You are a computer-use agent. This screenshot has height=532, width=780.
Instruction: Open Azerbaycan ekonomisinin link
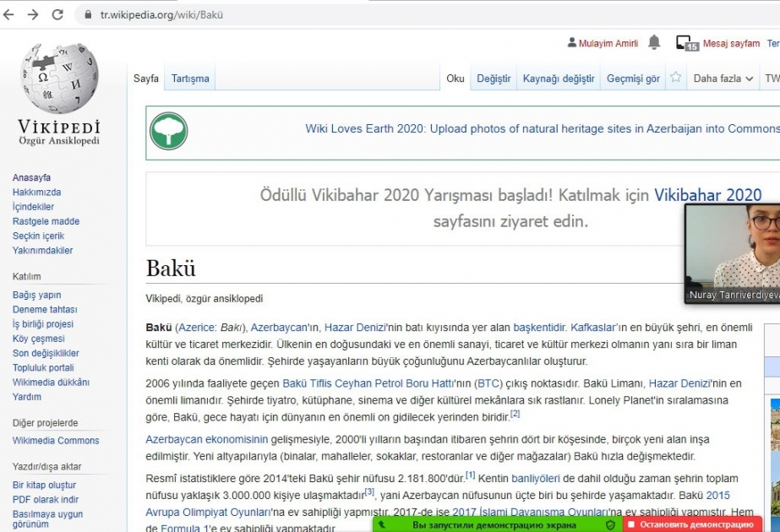pyautogui.click(x=206, y=439)
